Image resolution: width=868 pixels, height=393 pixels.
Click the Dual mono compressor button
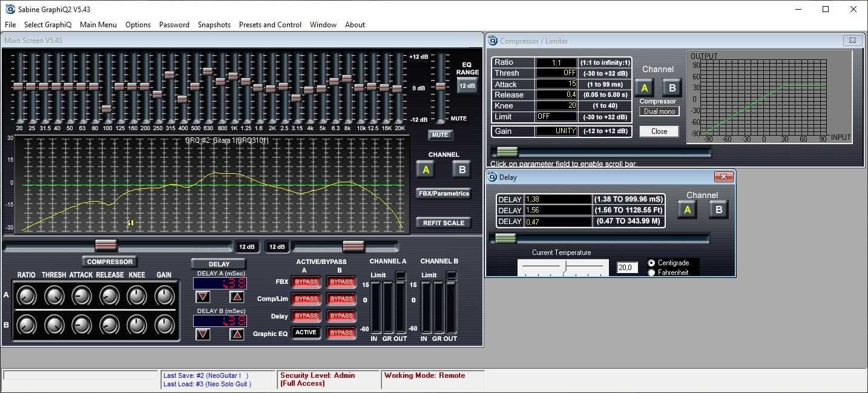click(x=659, y=111)
